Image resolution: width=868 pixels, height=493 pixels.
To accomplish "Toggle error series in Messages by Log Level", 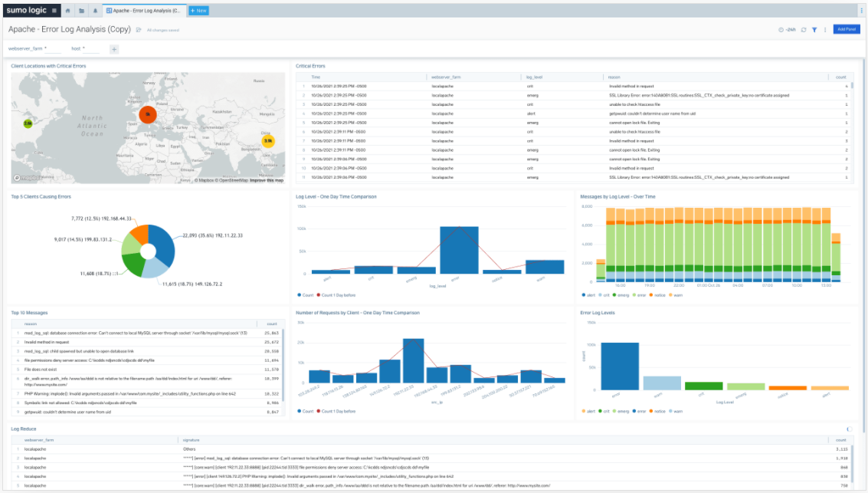I will 640,295.
